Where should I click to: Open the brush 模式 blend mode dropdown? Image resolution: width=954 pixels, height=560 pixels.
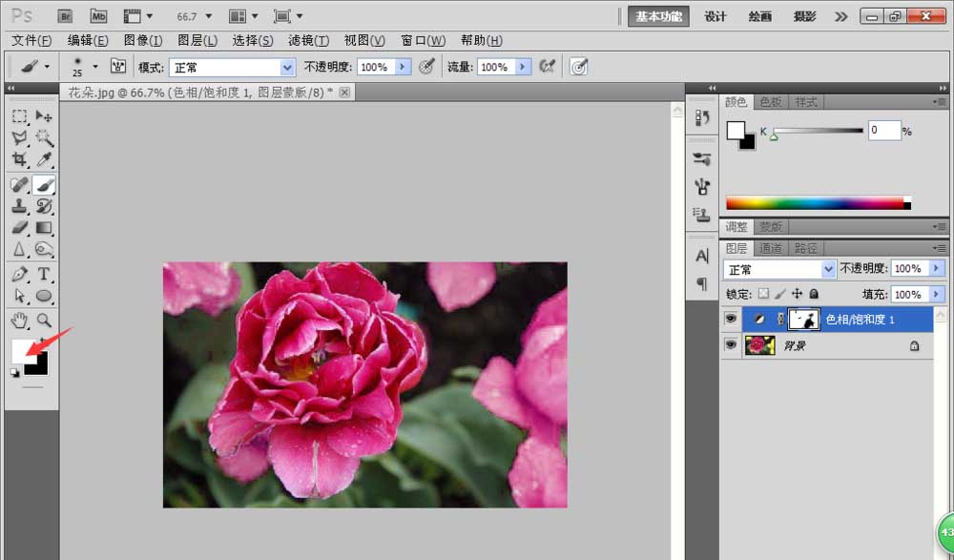point(287,68)
